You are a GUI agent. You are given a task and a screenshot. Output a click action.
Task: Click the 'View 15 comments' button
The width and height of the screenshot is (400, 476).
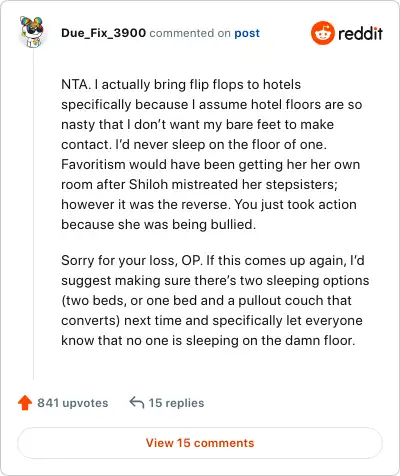200,443
